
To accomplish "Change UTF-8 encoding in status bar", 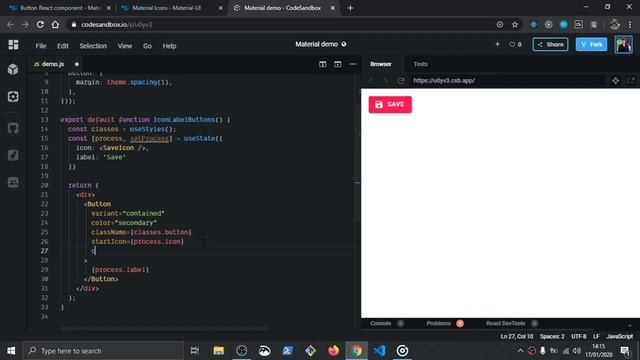I will pos(578,336).
